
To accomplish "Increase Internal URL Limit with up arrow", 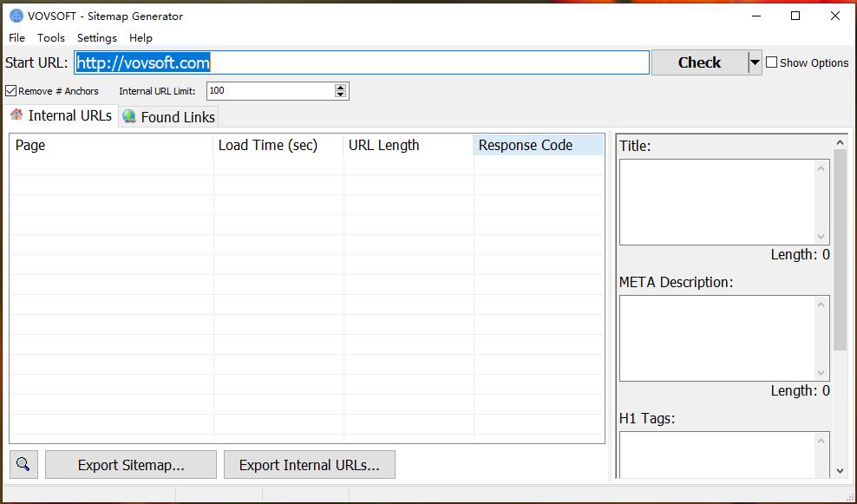I will [341, 88].
